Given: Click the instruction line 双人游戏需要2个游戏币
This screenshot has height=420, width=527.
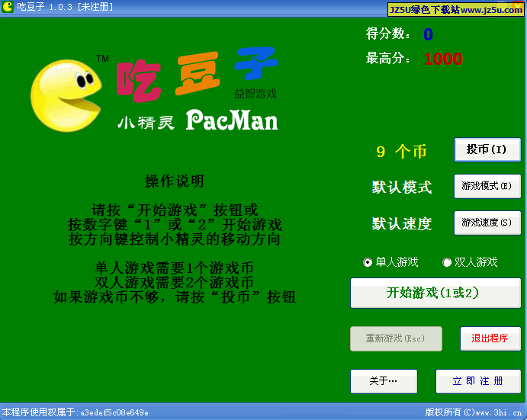Looking at the screenshot, I should [x=174, y=283].
